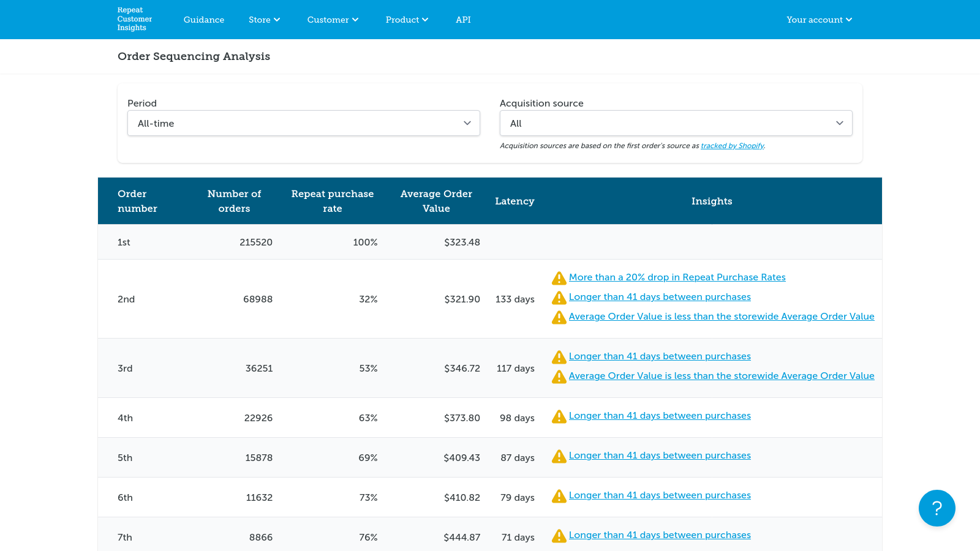Open the Acquisition source dropdown

tap(676, 123)
